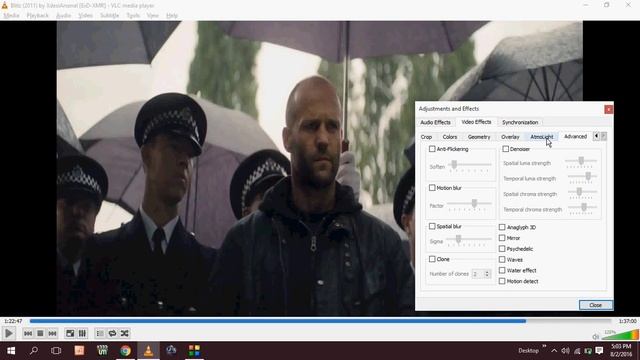Select the Overlay sub-tab
640x360 pixels.
click(x=510, y=137)
